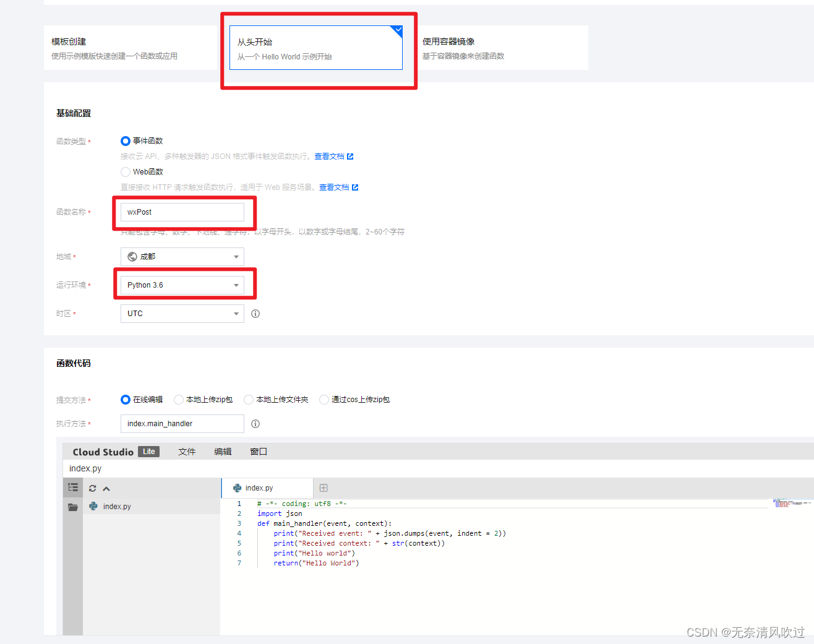Click the external-link icon after the Web函数 doc link
Viewport: 814px width, 644px height.
pos(355,187)
